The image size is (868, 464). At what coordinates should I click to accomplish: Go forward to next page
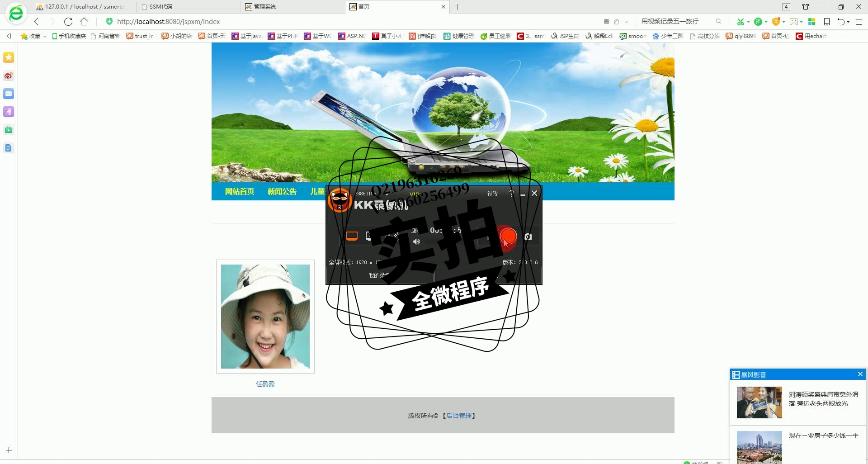(x=52, y=21)
